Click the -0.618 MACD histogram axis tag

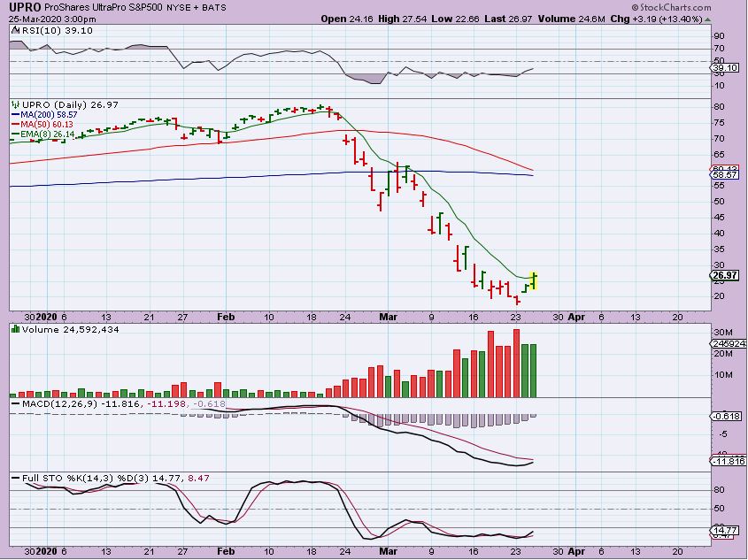[x=727, y=416]
